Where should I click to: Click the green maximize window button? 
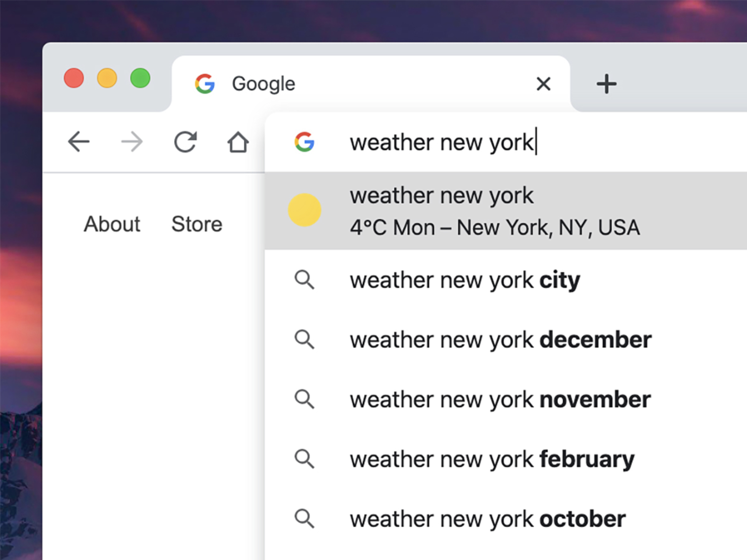point(140,78)
